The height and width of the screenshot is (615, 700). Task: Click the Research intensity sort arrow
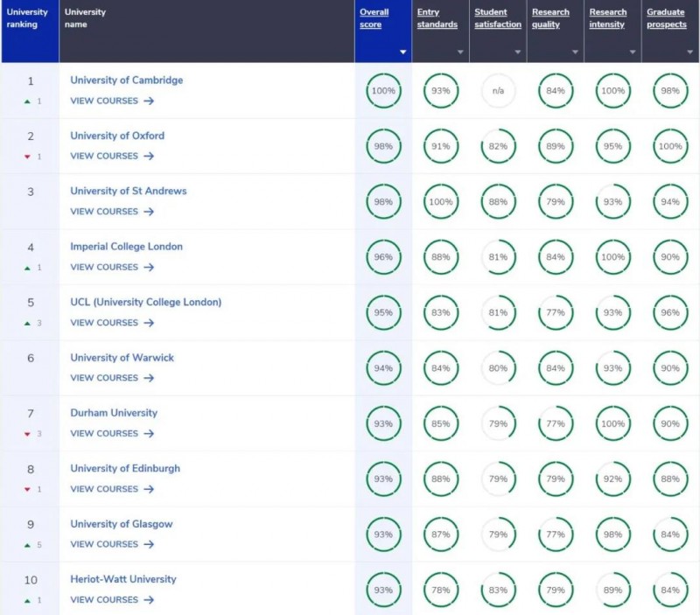point(633,52)
